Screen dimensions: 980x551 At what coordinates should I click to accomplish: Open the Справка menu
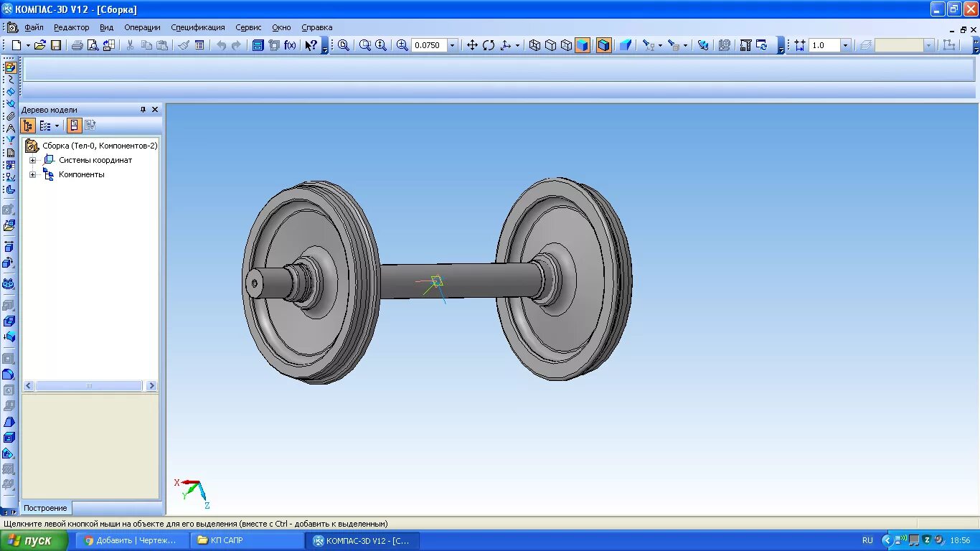pos(316,27)
